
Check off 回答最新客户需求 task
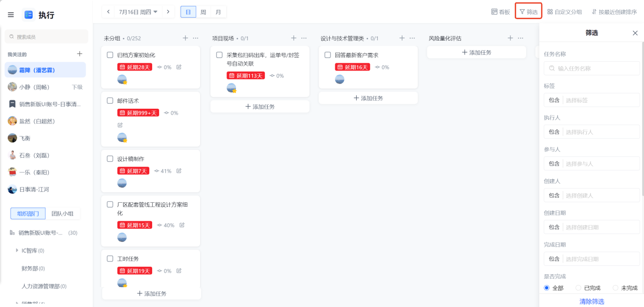328,55
